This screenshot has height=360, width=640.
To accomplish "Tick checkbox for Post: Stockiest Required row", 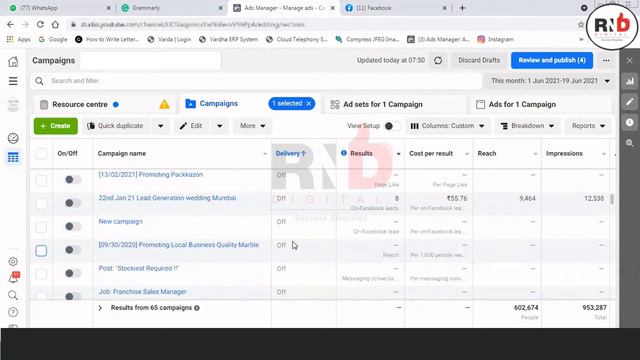I will 41,274.
